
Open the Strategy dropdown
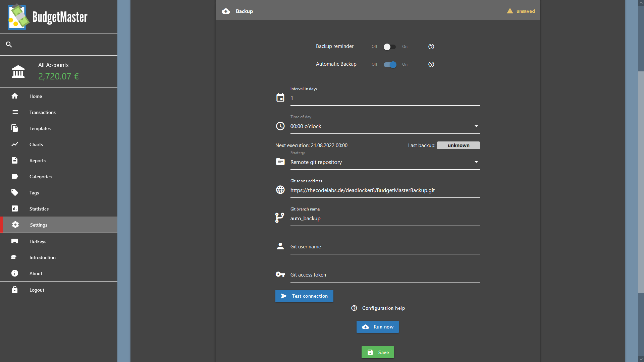point(385,162)
